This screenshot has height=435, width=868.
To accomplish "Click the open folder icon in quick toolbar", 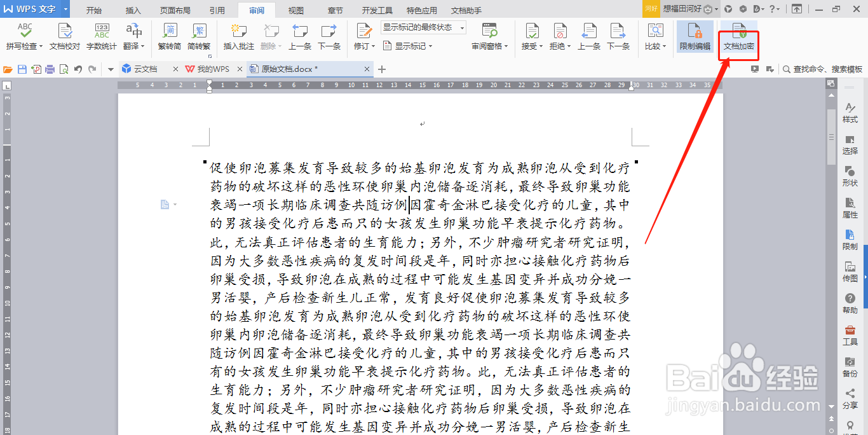I will coord(8,69).
